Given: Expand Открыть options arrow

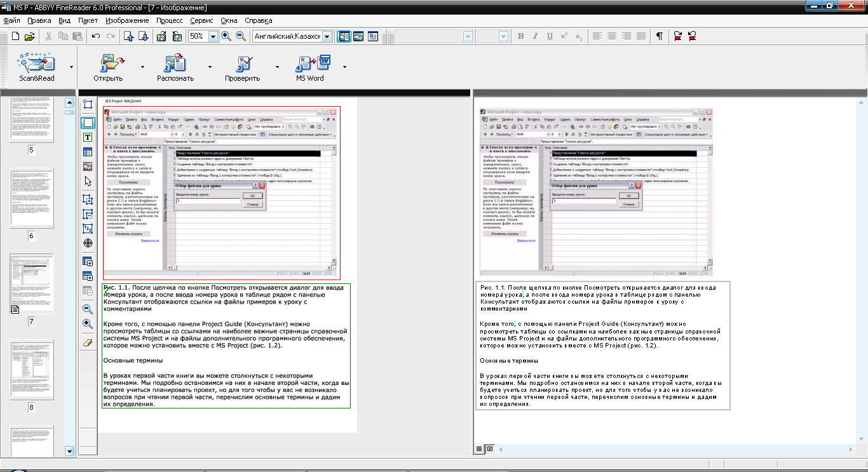Looking at the screenshot, I should (x=142, y=66).
